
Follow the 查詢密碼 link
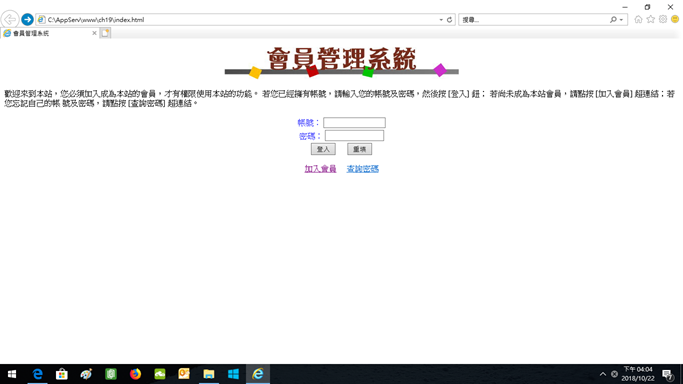click(362, 169)
